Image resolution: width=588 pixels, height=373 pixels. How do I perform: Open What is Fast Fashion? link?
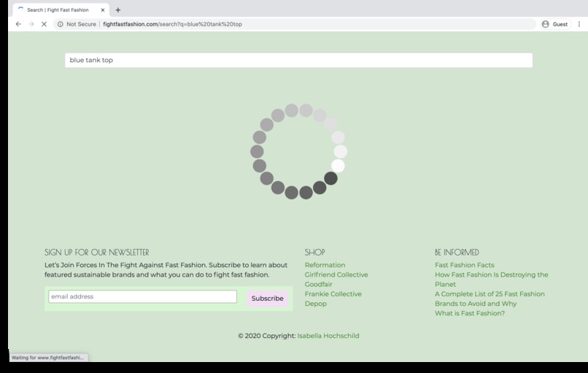(x=470, y=313)
